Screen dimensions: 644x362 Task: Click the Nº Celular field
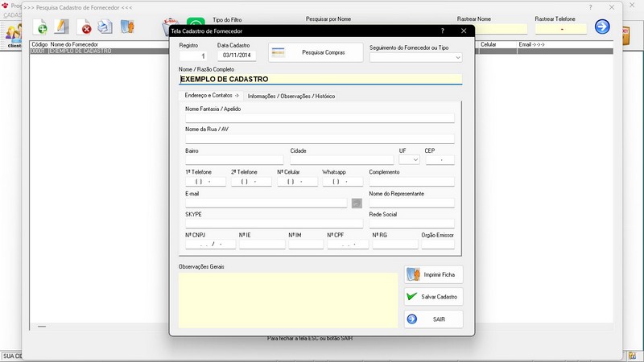297,182
